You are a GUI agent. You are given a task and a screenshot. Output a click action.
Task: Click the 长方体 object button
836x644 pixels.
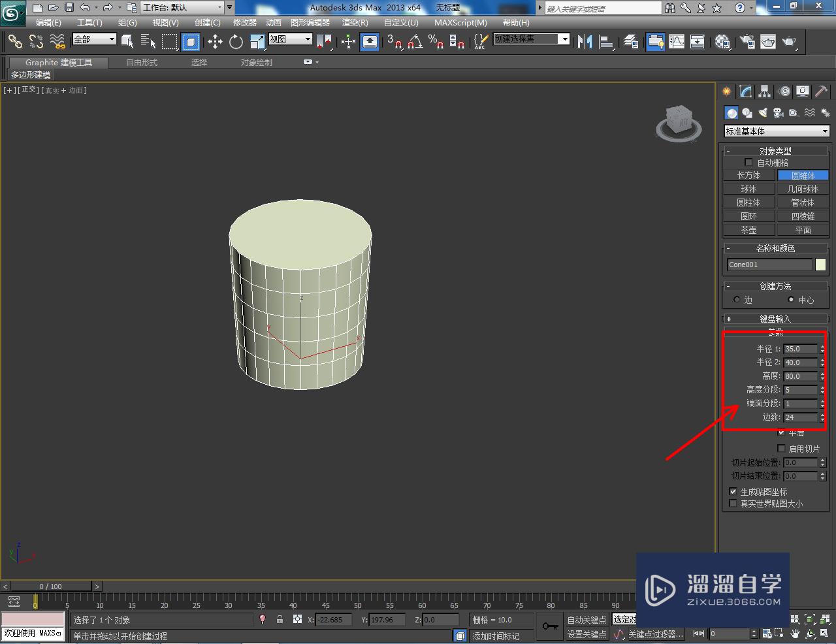[x=748, y=176]
